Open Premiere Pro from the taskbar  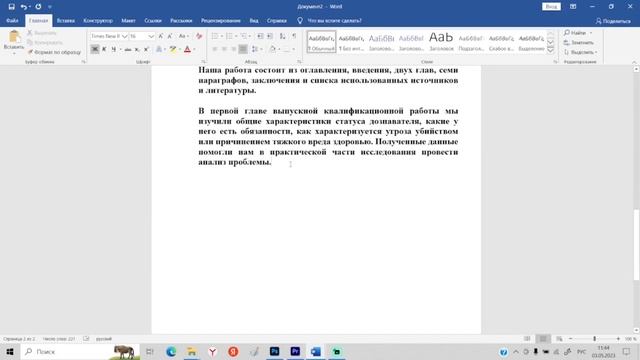[x=295, y=351]
